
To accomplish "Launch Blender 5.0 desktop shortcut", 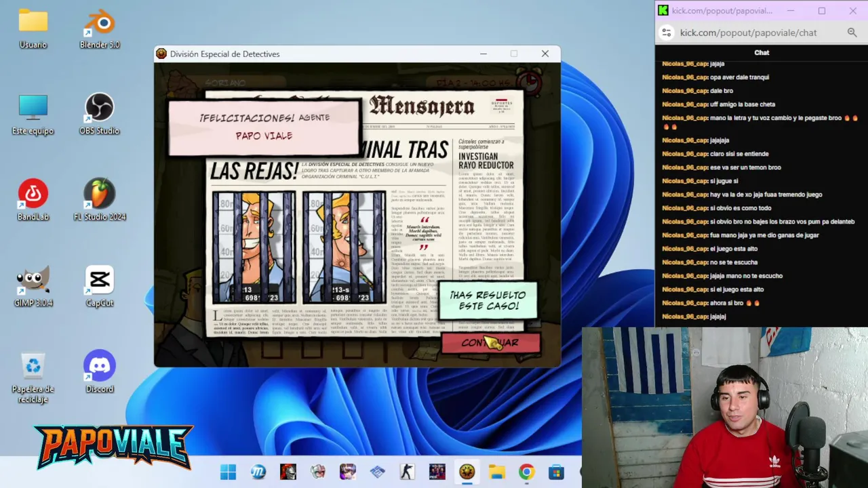I will pos(100,28).
